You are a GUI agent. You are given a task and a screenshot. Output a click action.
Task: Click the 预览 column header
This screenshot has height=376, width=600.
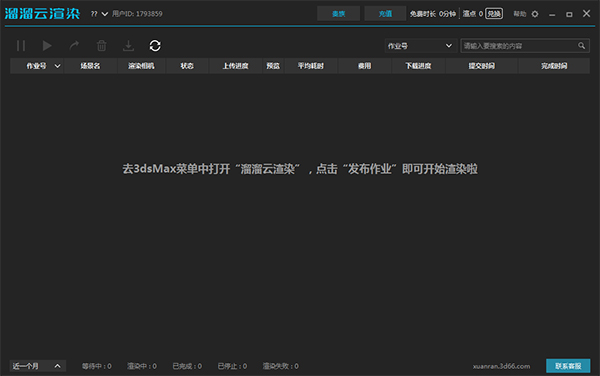pos(273,66)
